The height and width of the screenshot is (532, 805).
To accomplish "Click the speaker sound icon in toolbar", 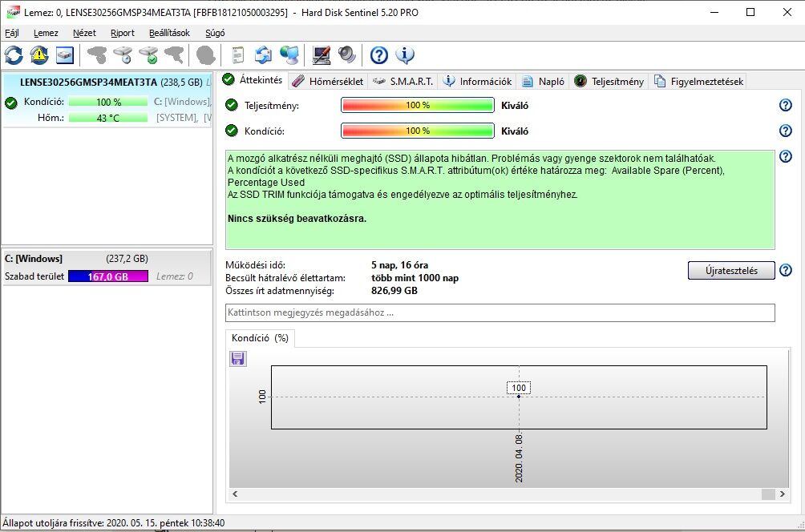I will tap(347, 55).
